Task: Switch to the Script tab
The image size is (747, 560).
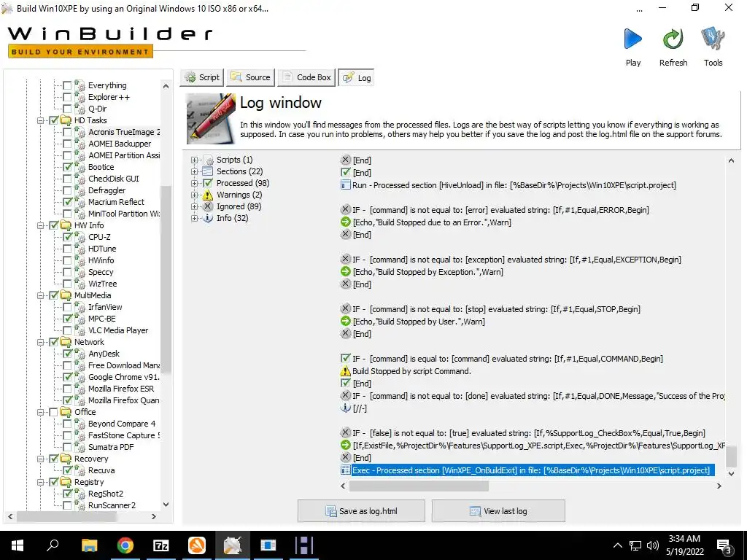Action: coord(203,77)
